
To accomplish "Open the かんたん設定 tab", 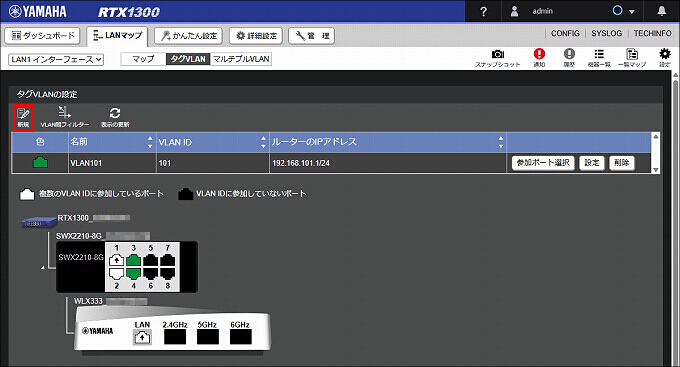I will [189, 36].
